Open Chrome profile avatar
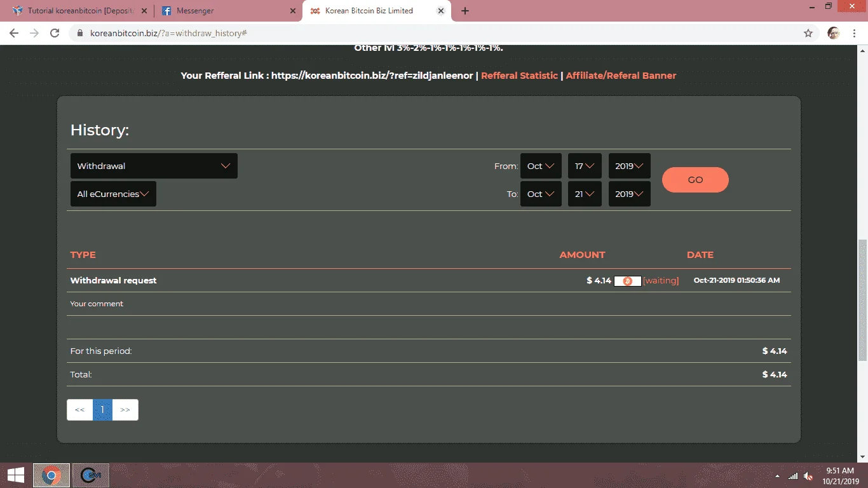The height and width of the screenshot is (488, 868). click(834, 33)
